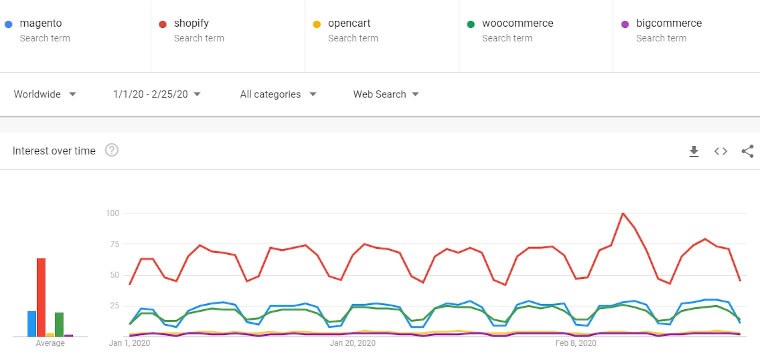
Task: Click the blue magento color dot
Action: point(8,24)
